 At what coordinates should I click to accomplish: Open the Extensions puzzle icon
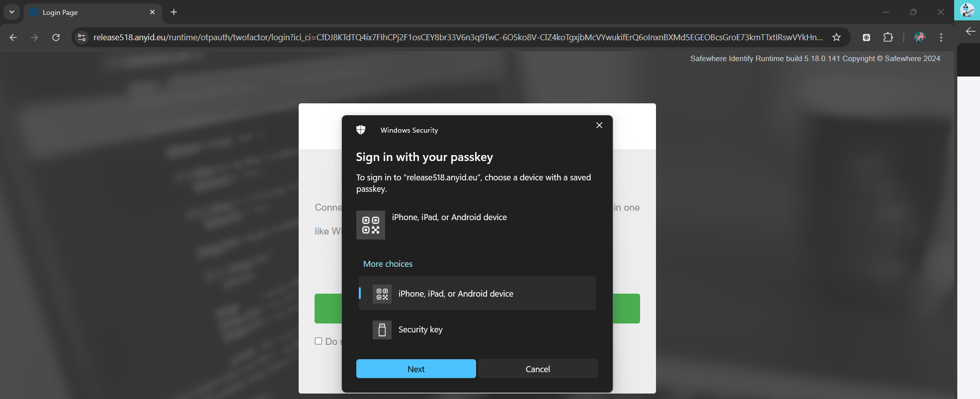click(888, 37)
